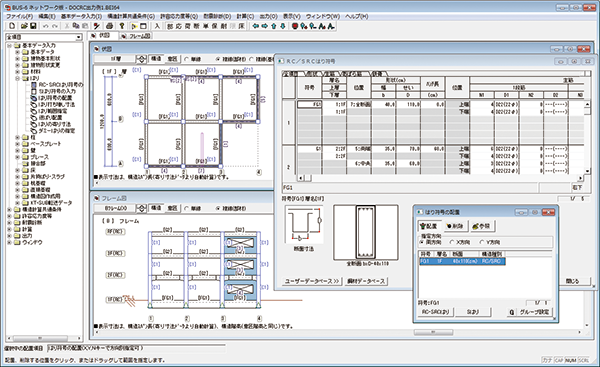Click the blue down arrow toolbar icon
Screen dimensions: 600x367
tap(282, 26)
